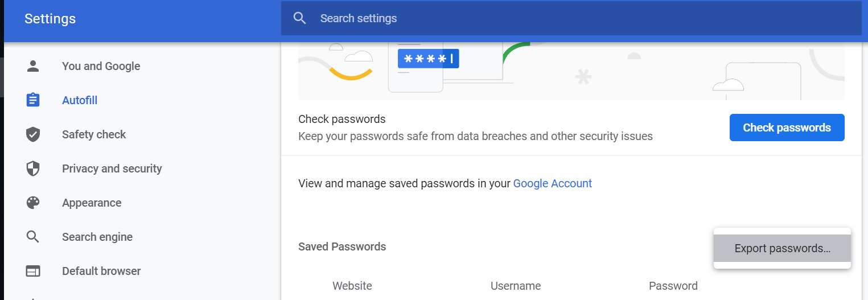Open the Safety check section label
Viewport: 868px width, 300px height.
coord(94,134)
